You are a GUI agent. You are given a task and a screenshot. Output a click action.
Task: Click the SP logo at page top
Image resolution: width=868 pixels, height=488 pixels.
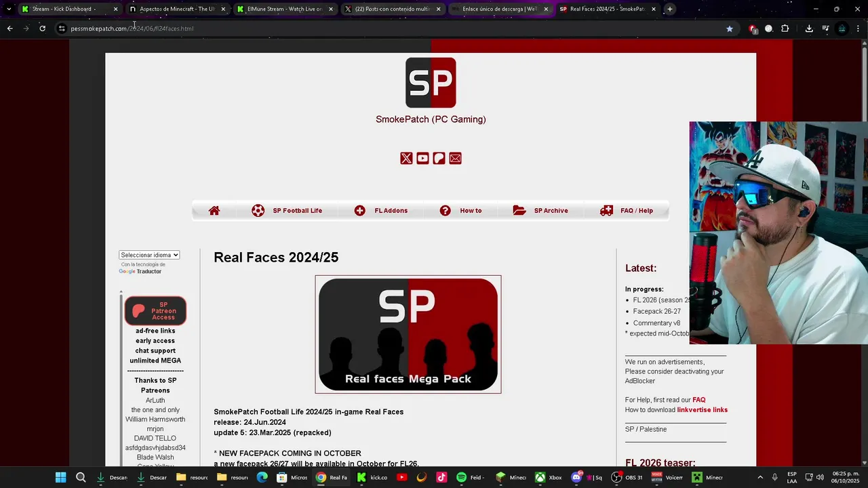point(431,83)
